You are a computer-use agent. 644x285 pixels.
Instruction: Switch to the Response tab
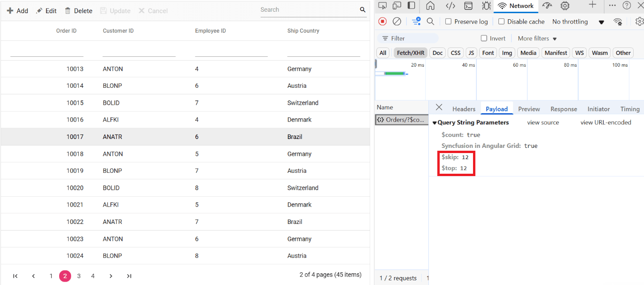click(564, 109)
